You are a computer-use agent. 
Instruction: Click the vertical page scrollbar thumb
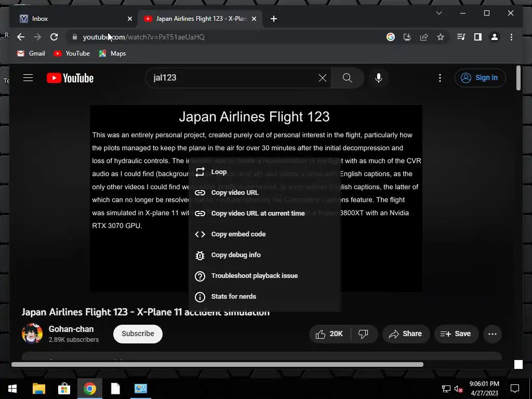pyautogui.click(x=518, y=78)
